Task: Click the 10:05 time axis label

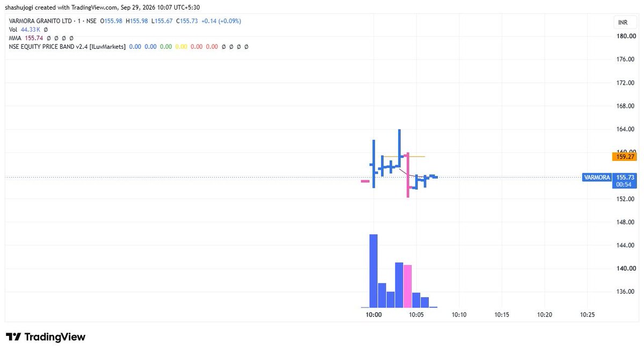Action: click(x=416, y=315)
